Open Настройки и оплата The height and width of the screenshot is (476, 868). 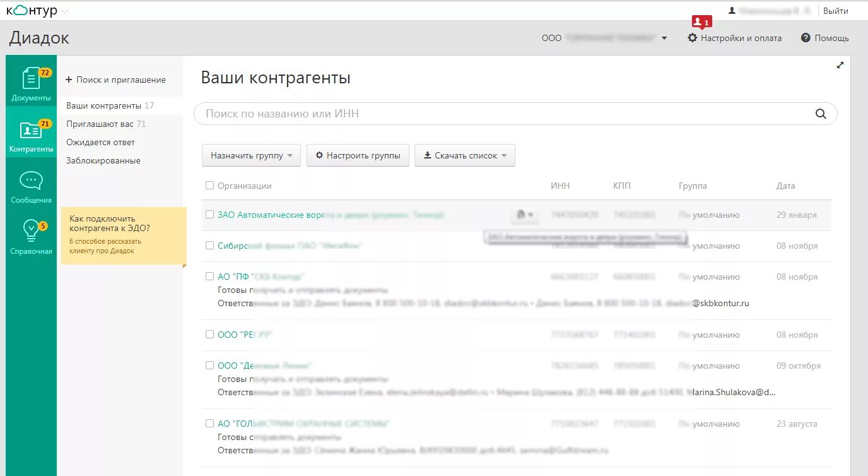click(734, 38)
